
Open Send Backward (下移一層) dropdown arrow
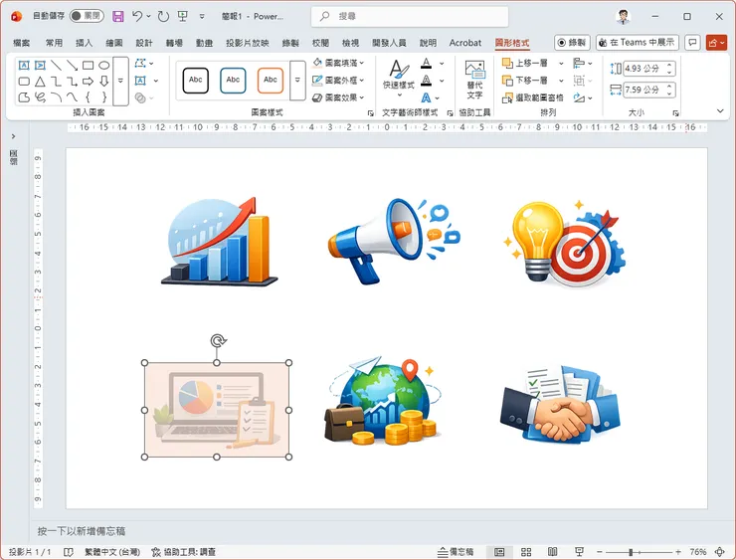pos(561,81)
